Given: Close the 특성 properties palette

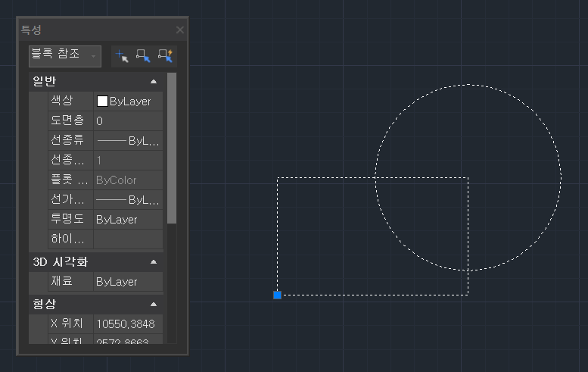Looking at the screenshot, I should point(180,30).
